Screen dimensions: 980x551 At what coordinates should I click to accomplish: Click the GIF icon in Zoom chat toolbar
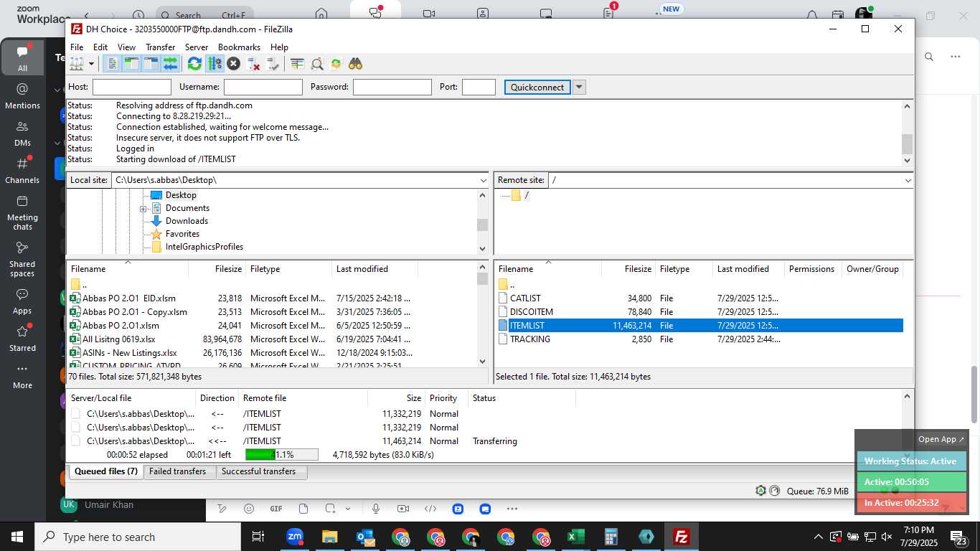click(x=276, y=509)
